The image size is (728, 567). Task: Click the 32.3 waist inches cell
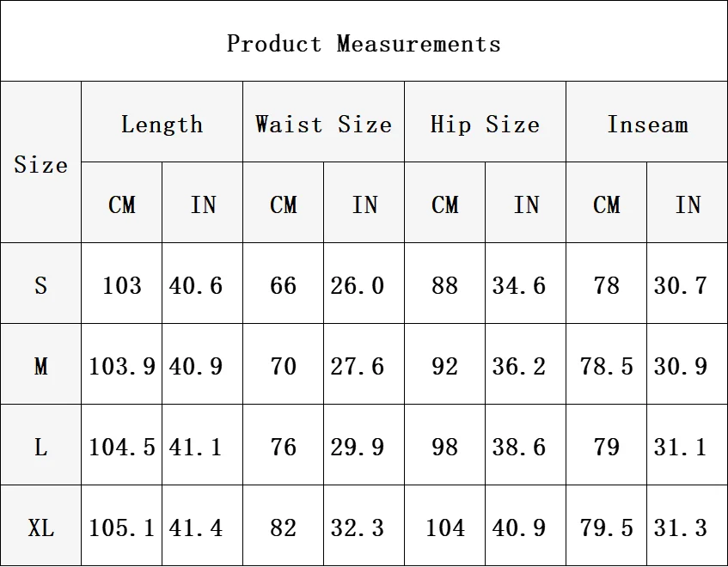coord(364,525)
